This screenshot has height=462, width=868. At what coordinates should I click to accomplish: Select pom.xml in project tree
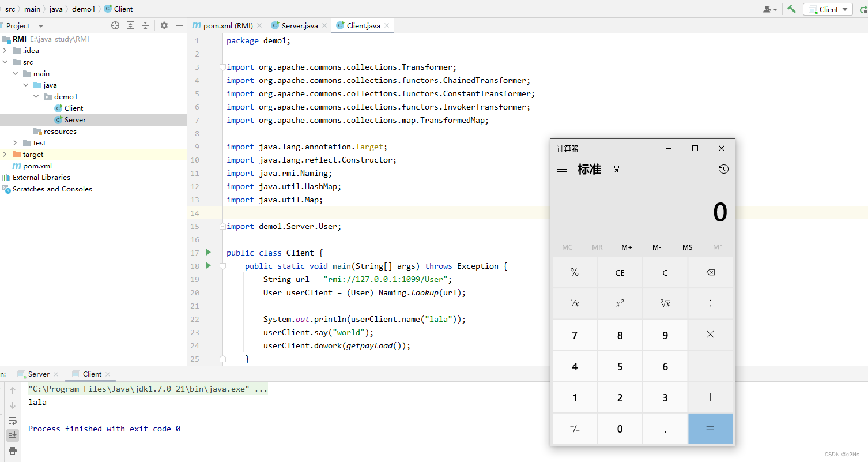click(x=32, y=166)
